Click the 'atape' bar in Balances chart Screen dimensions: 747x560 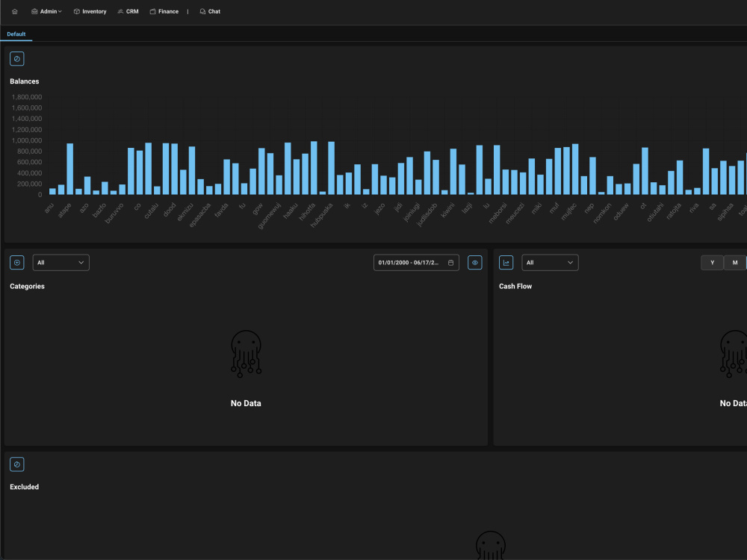70,169
